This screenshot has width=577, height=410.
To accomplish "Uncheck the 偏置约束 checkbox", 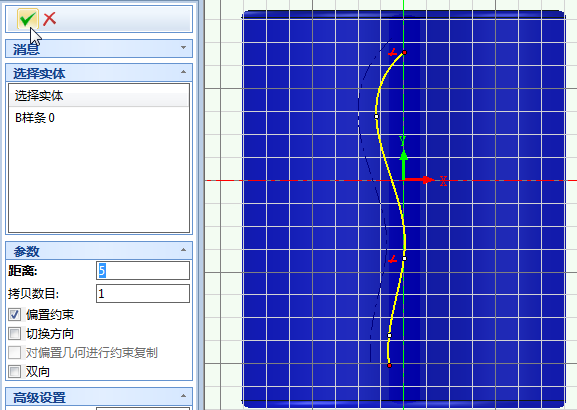I will 14,315.
